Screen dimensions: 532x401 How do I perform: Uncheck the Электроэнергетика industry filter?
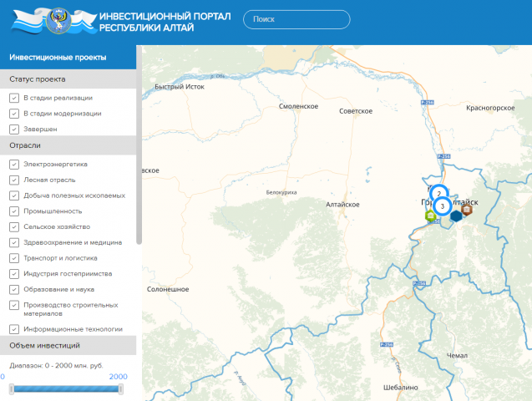click(14, 165)
